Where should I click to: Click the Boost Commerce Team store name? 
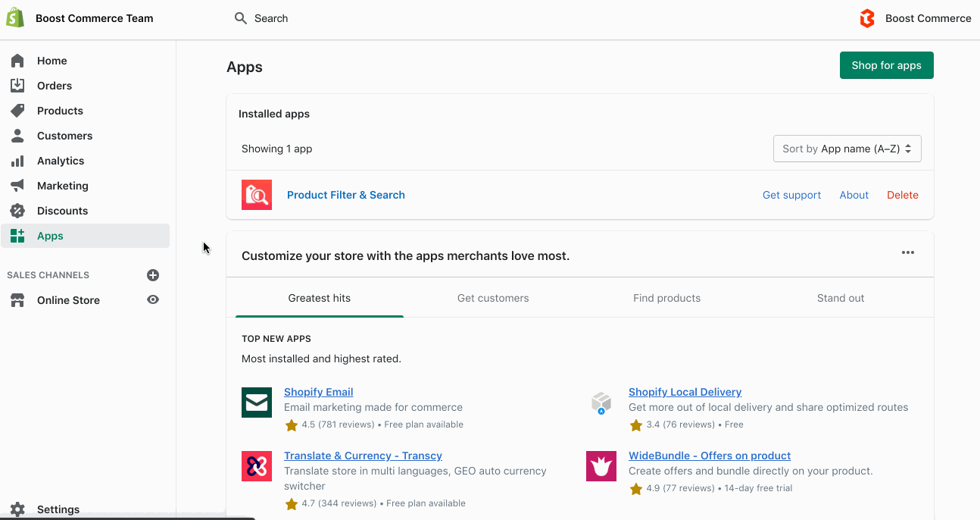tap(95, 18)
